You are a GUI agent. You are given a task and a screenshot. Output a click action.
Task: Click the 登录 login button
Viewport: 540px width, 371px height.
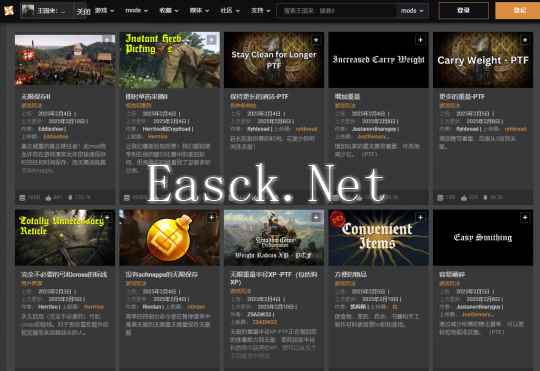tap(464, 11)
